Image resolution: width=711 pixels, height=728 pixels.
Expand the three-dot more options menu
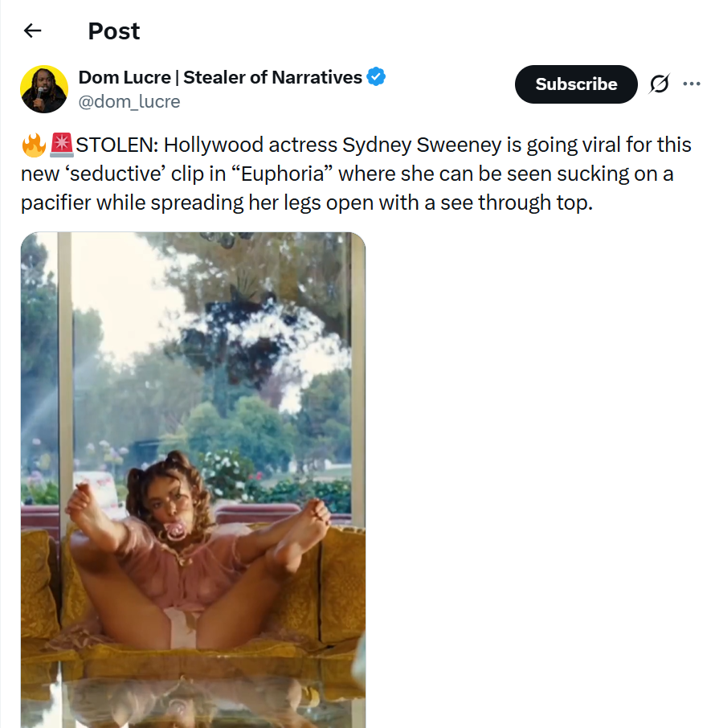pos(691,84)
